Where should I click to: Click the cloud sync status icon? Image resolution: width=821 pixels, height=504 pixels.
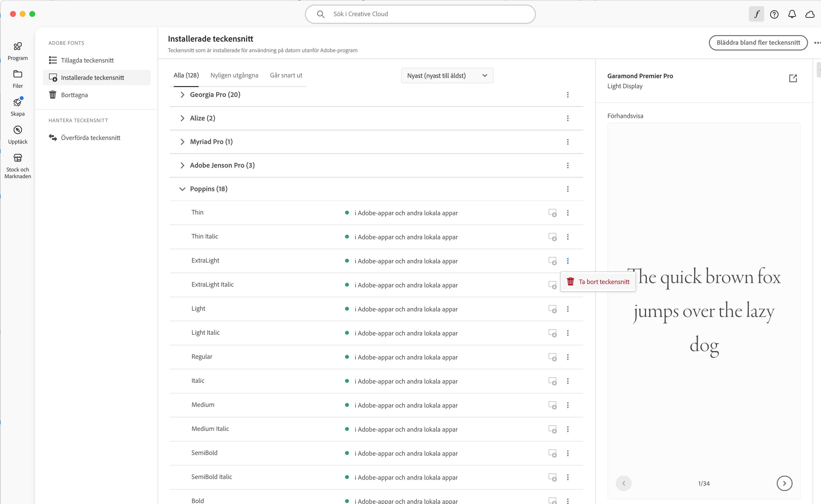pyautogui.click(x=810, y=14)
